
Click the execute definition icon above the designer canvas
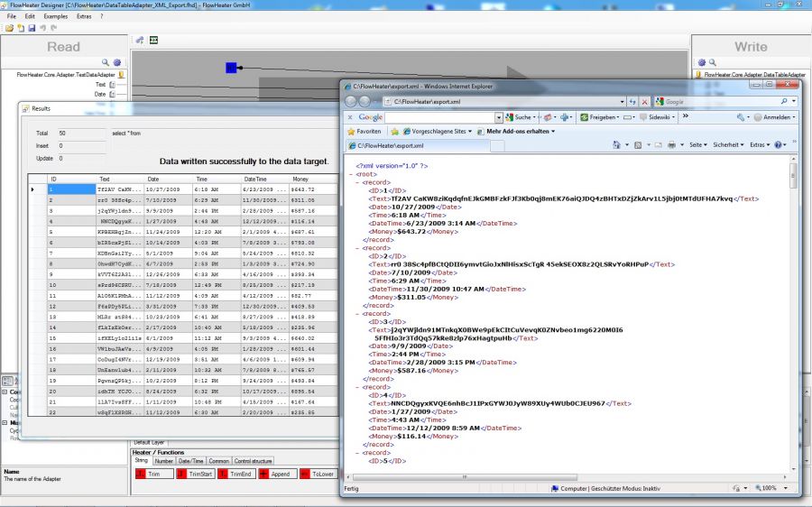tap(140, 40)
